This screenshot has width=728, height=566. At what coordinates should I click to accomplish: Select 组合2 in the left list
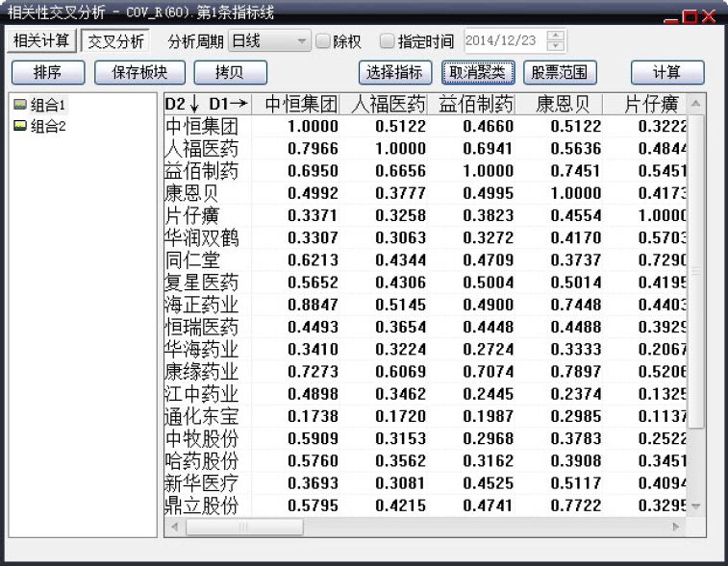click(x=48, y=126)
